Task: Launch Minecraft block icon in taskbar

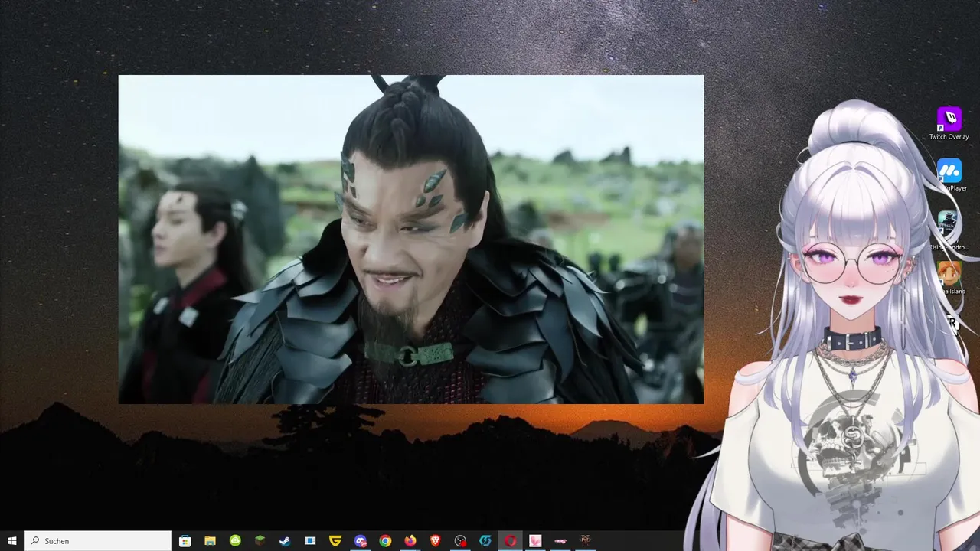Action: coord(260,541)
